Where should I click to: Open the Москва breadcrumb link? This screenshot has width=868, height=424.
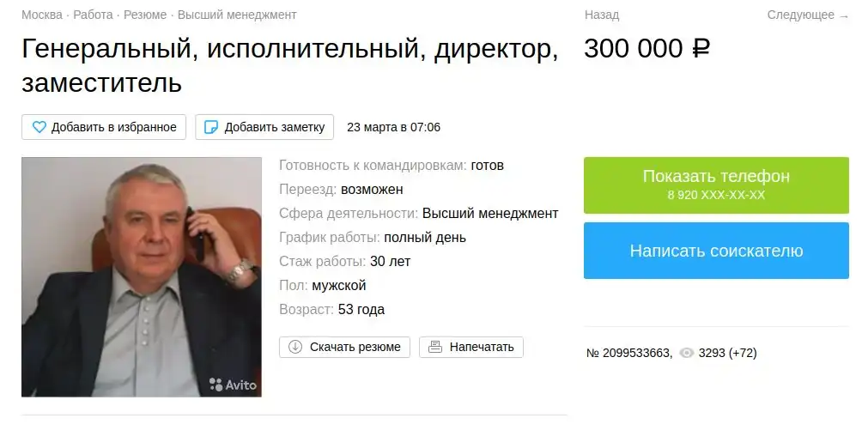point(42,15)
